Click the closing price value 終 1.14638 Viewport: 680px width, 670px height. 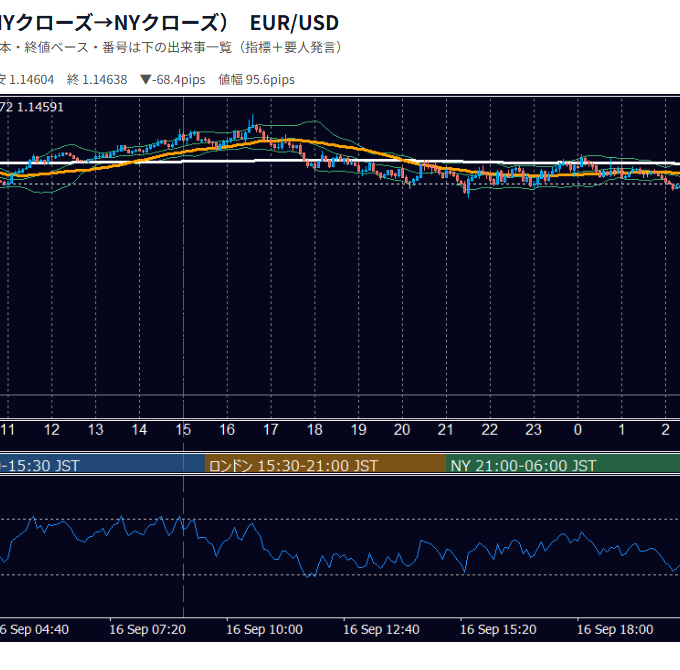pos(97,80)
